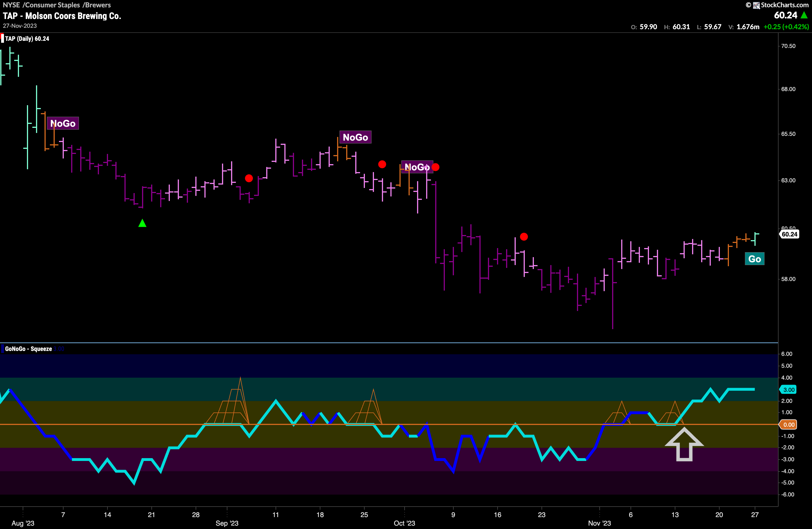The image size is (812, 529).
Task: Click the blue legend marker beside GoNoGo - Squeeze
Action: pos(3,349)
